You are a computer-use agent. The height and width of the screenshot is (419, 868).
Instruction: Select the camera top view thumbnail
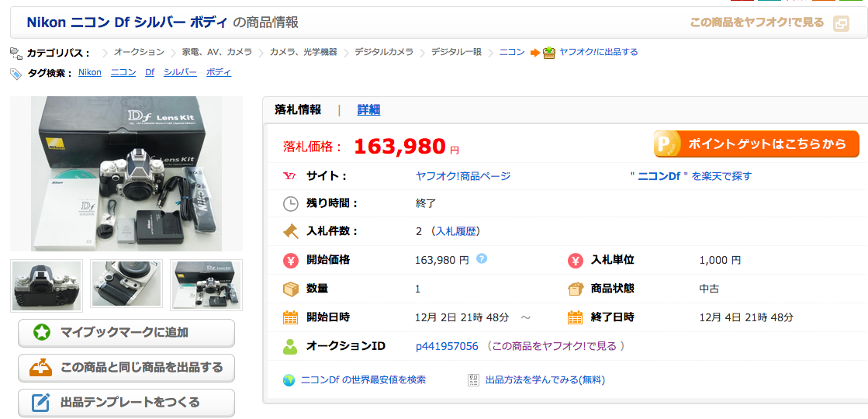click(126, 283)
